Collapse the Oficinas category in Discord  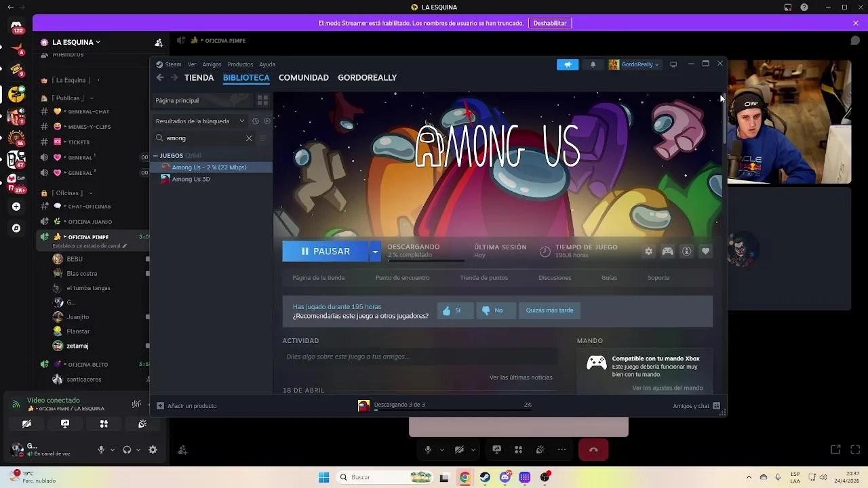(x=68, y=192)
